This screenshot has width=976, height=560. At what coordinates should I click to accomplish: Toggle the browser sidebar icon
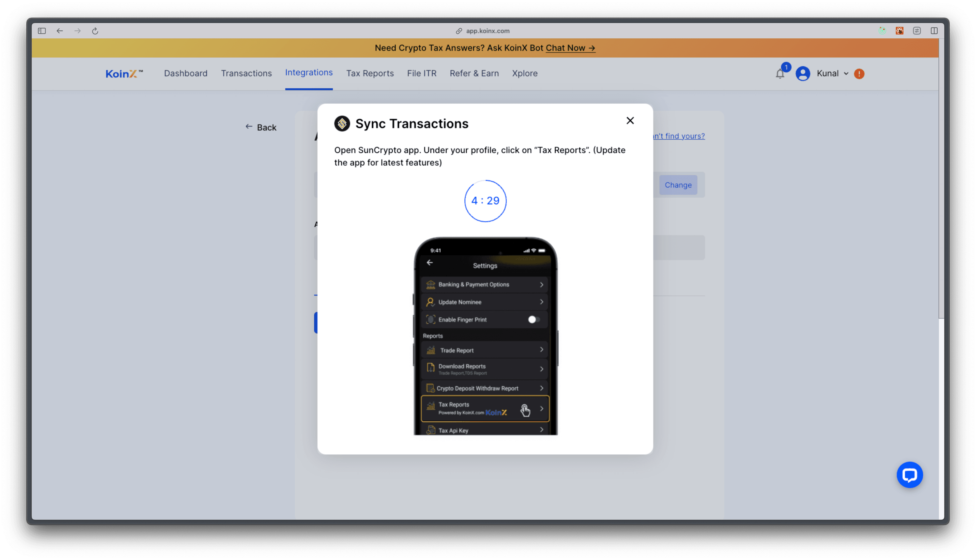click(42, 31)
